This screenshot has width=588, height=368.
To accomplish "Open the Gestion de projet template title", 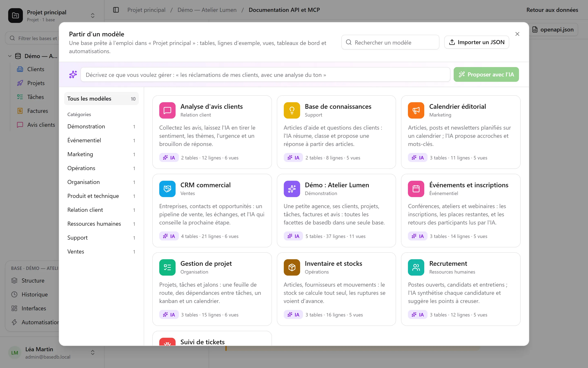I will [206, 263].
